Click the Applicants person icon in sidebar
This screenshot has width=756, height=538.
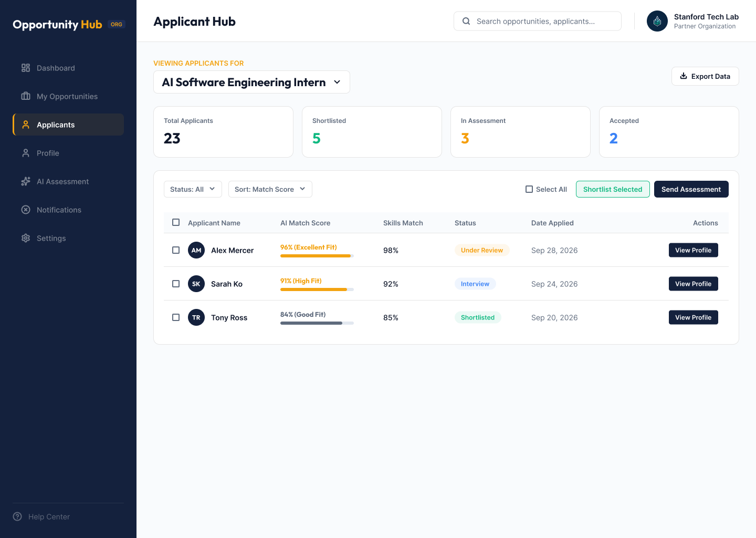pyautogui.click(x=26, y=125)
